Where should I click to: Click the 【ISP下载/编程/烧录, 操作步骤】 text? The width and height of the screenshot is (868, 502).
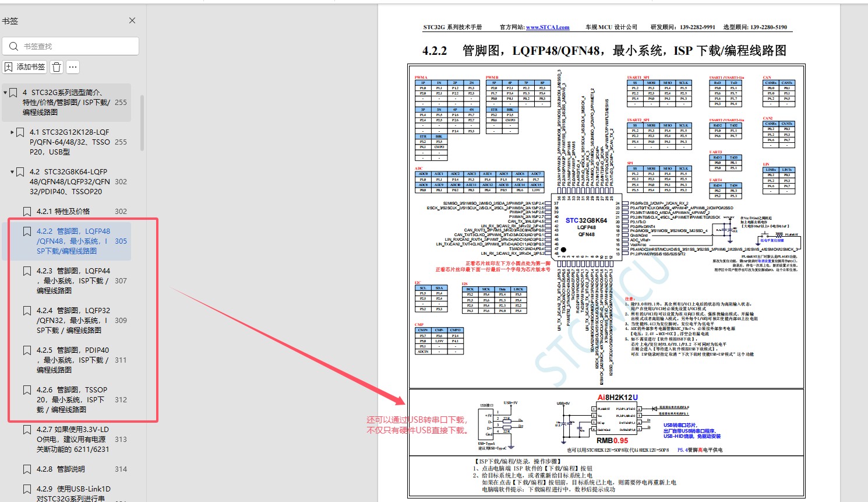tap(518, 461)
